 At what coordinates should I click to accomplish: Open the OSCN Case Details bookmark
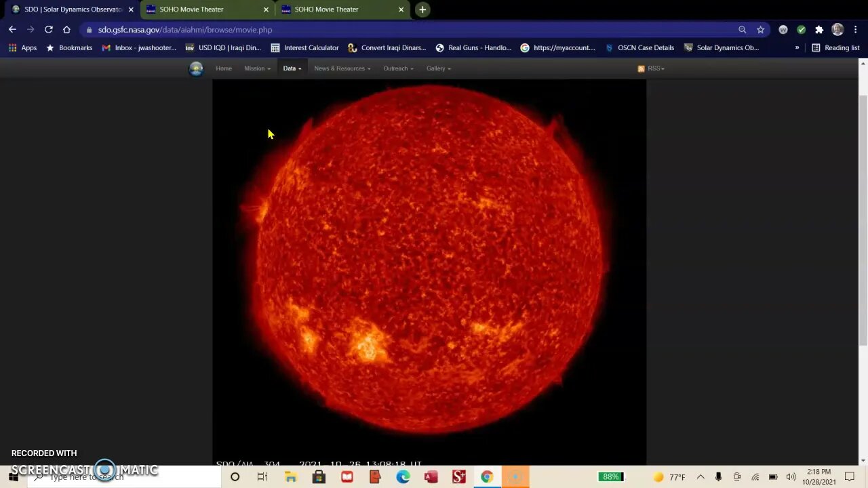pos(639,48)
